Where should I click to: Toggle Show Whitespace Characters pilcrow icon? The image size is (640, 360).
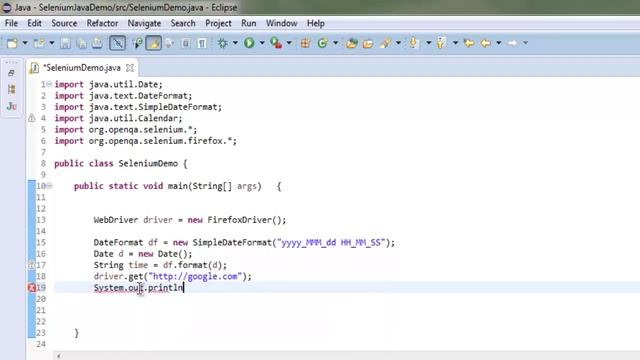pyautogui.click(x=202, y=43)
